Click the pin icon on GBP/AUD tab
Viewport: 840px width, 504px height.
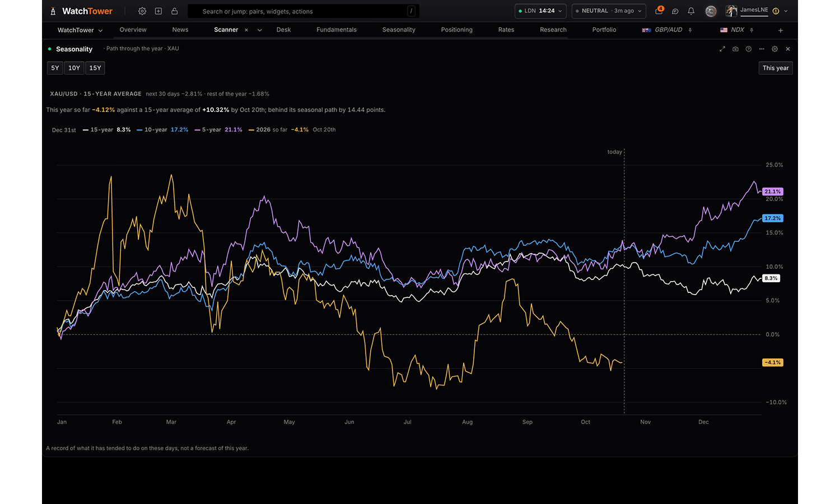pos(690,30)
